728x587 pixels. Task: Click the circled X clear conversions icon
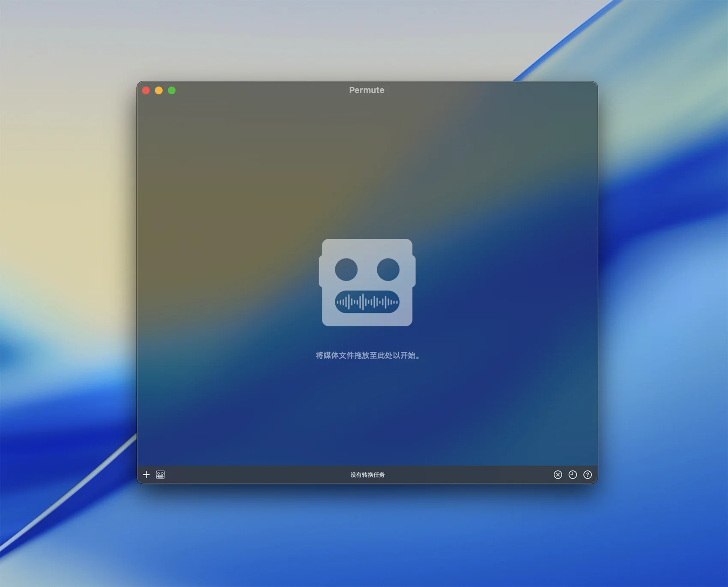[558, 474]
